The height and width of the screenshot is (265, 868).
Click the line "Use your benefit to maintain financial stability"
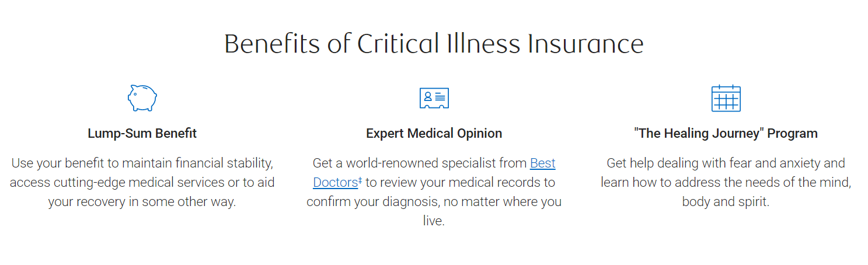click(x=142, y=163)
